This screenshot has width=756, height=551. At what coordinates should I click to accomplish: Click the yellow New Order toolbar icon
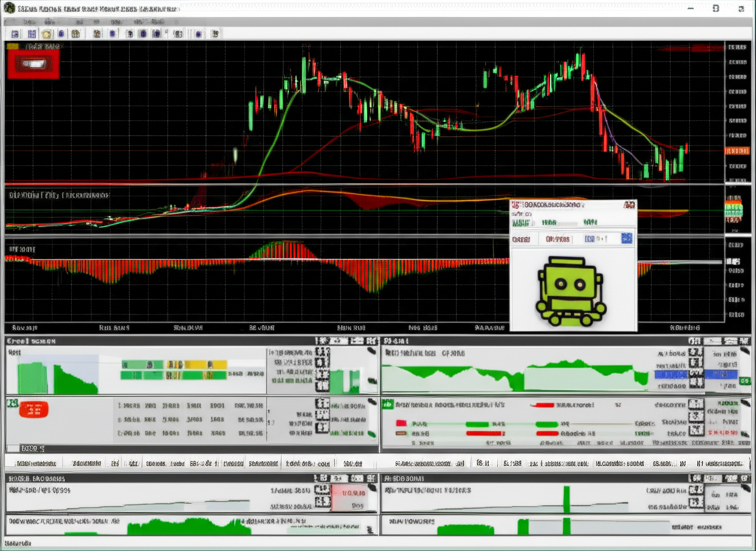46,33
